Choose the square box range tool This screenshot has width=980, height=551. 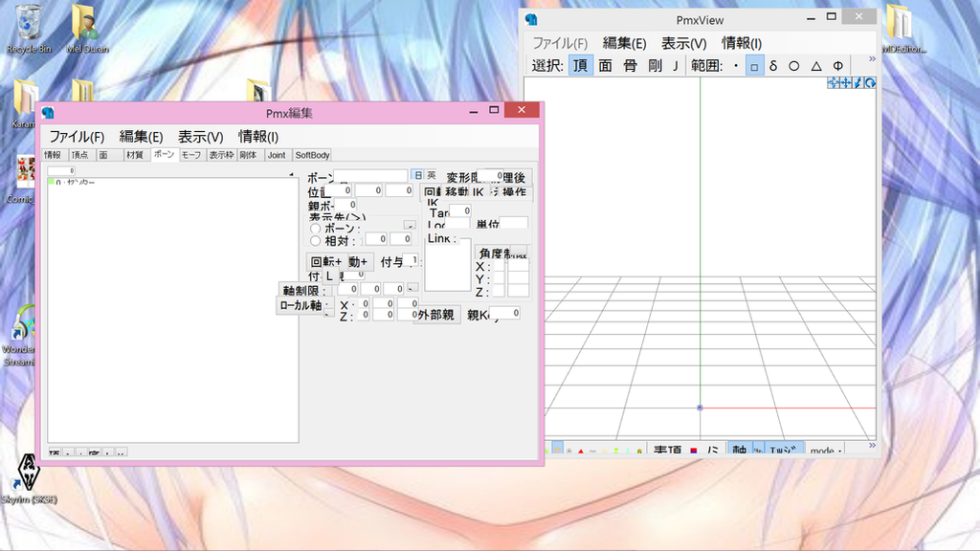754,66
